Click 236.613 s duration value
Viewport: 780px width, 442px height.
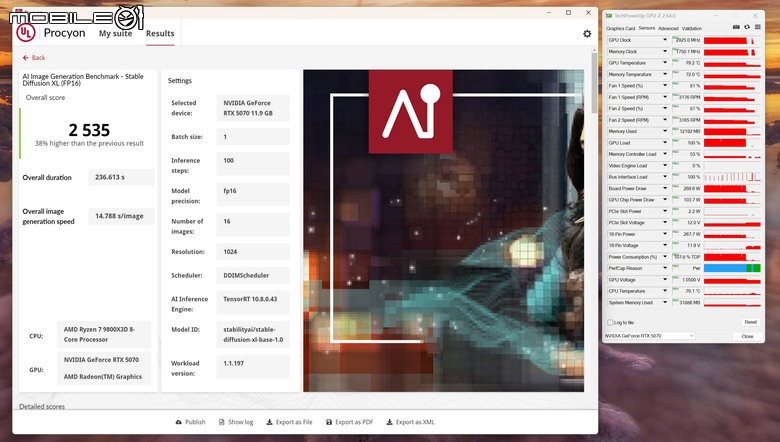121,177
